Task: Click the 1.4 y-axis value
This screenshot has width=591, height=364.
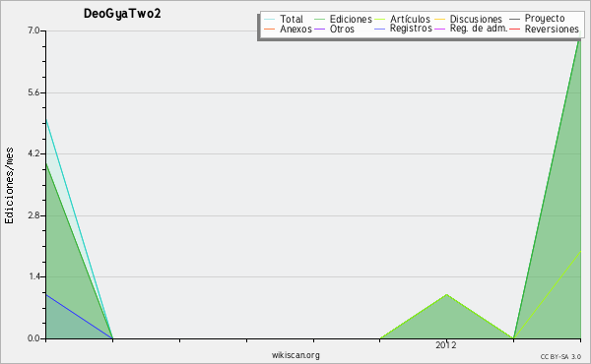Action: click(x=33, y=276)
